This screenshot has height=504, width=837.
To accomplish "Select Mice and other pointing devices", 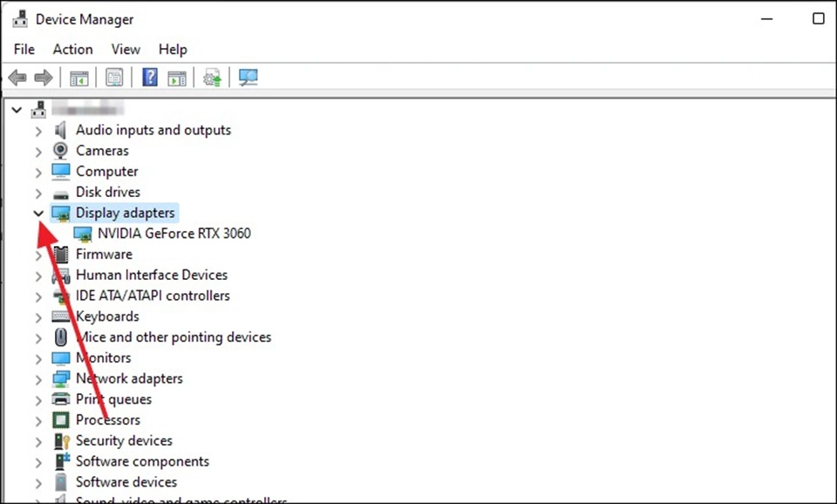I will (x=174, y=337).
